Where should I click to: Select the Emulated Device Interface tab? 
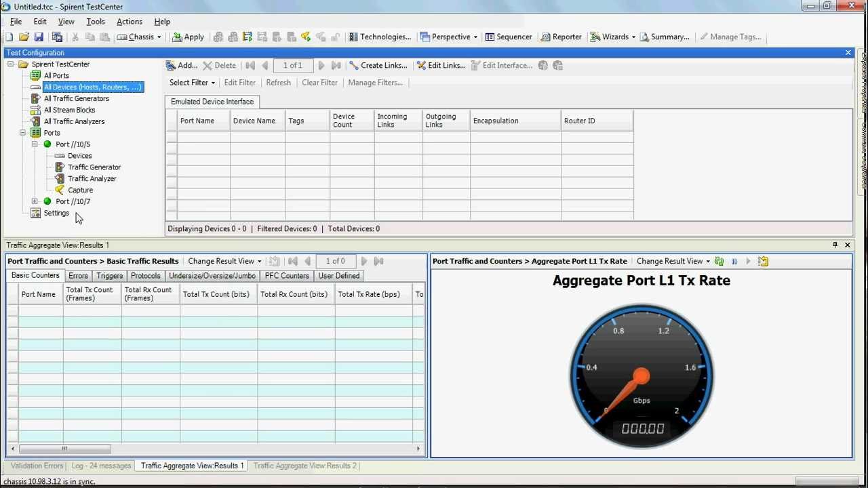[x=212, y=102]
